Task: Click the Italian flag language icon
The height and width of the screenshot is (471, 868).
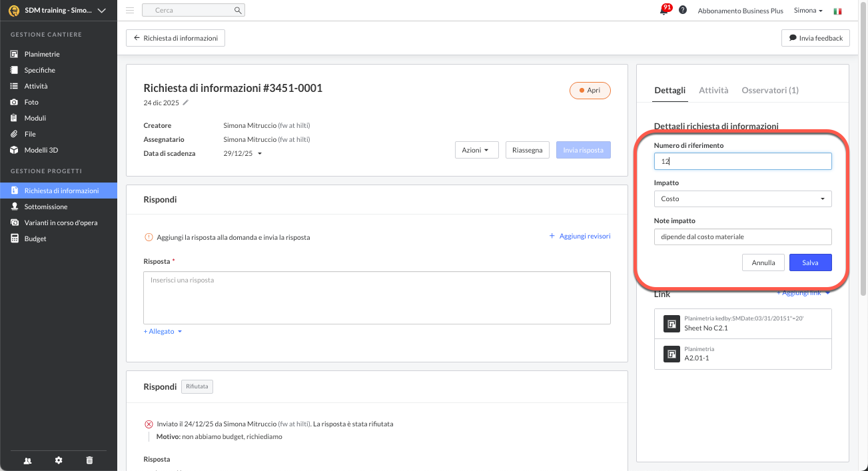Action: pos(837,11)
